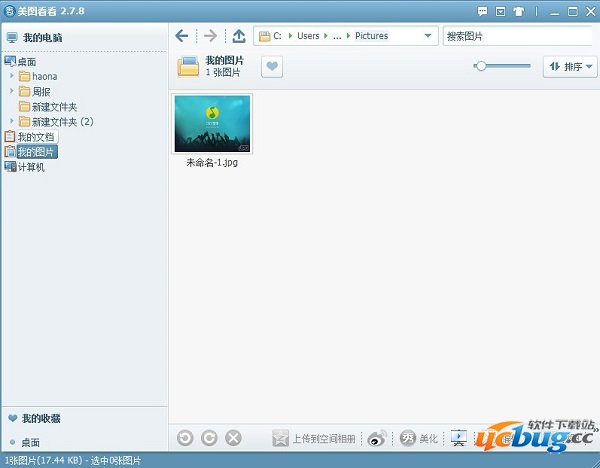Expand the 周报 folder
Viewport: 600px width, 468px height.
(12, 91)
